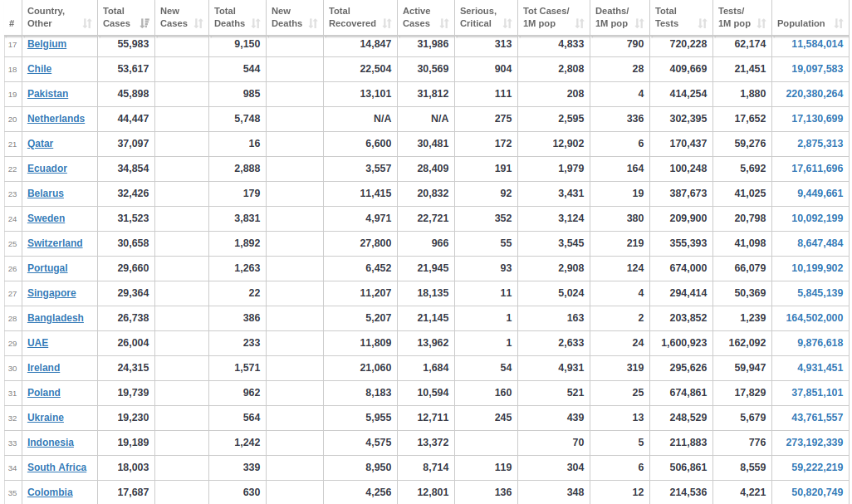Select UAE total tests value 1,600,923

tap(684, 343)
